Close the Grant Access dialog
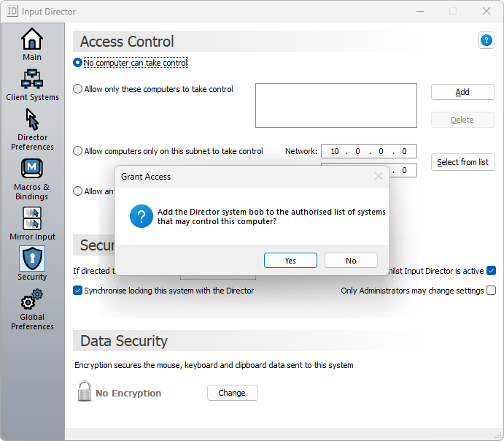Screen dimensions: 504x441 coord(378,176)
